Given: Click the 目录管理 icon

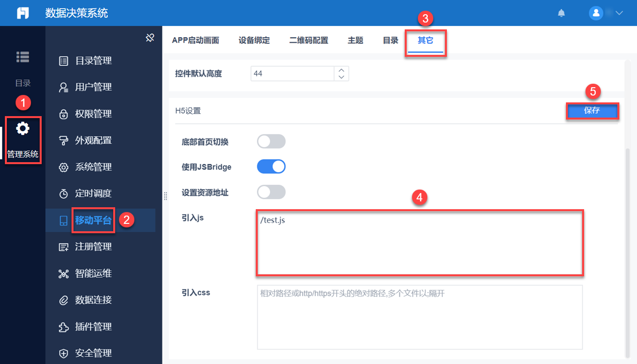Looking at the screenshot, I should (x=63, y=61).
